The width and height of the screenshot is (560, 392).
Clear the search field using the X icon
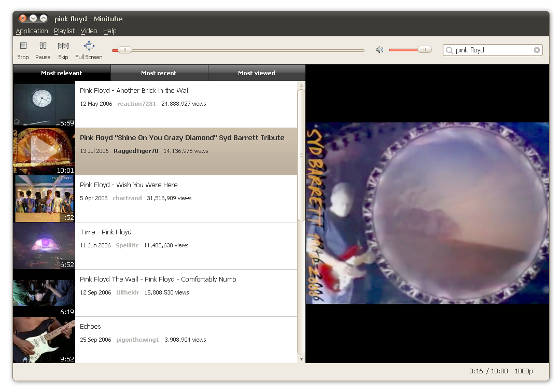(x=537, y=50)
